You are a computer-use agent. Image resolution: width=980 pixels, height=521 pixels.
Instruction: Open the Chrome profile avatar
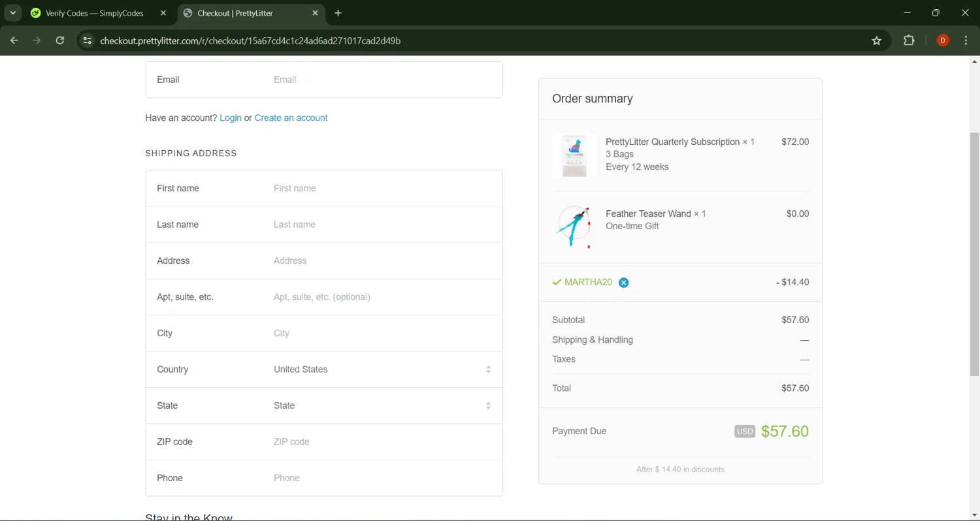point(942,40)
